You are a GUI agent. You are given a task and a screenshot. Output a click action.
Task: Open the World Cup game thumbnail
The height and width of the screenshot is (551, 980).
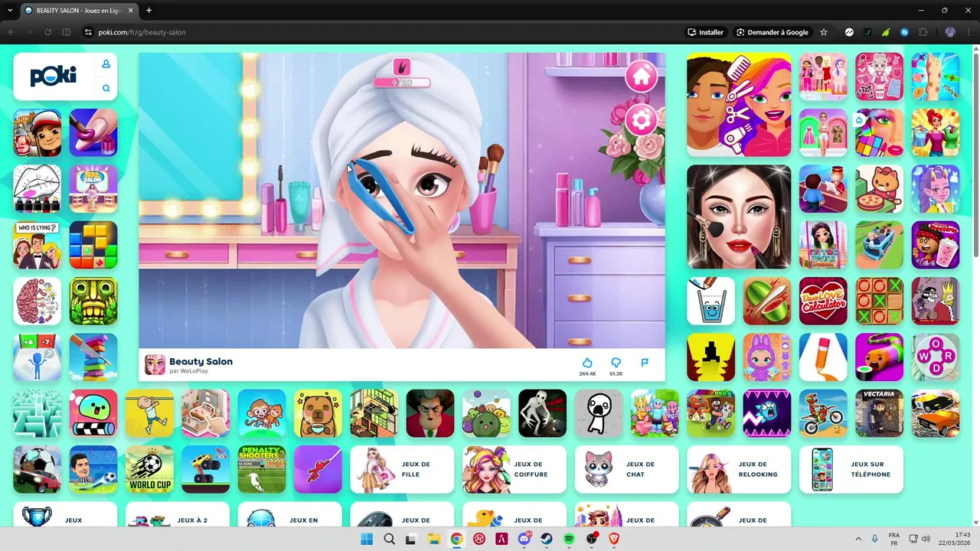149,469
